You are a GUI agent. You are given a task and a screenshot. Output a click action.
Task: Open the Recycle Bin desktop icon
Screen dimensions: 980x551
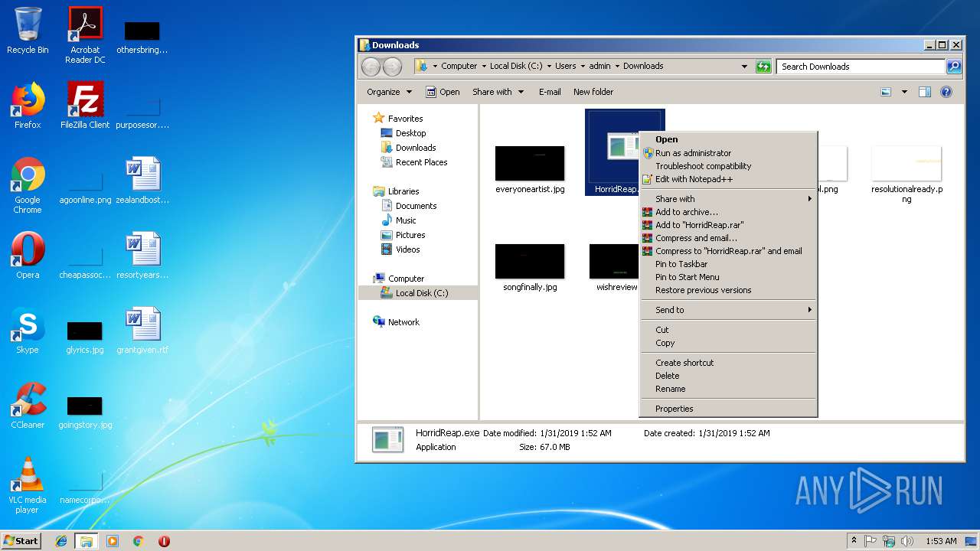pyautogui.click(x=28, y=31)
